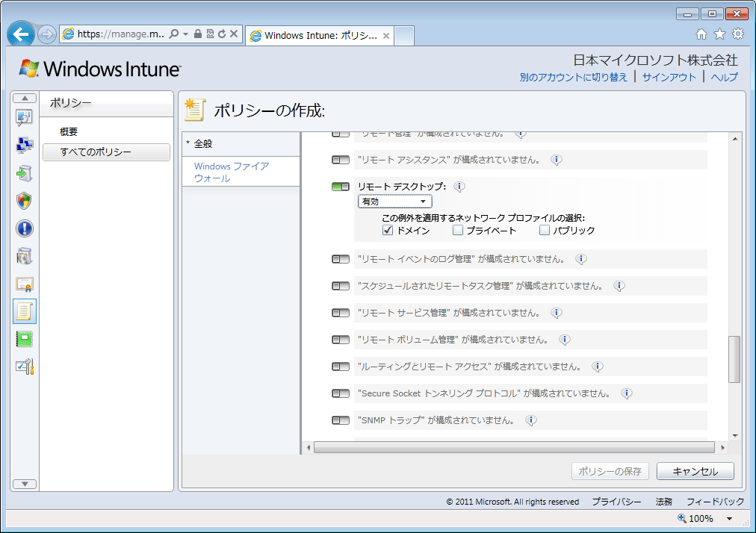756x533 pixels.
Task: Click the security lock icon in address bar
Action: tap(198, 34)
